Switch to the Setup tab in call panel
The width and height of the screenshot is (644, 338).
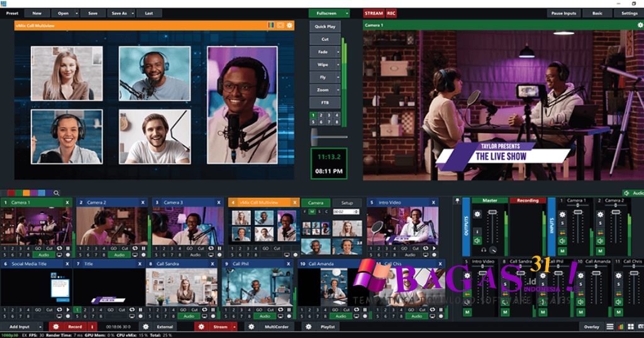(347, 203)
